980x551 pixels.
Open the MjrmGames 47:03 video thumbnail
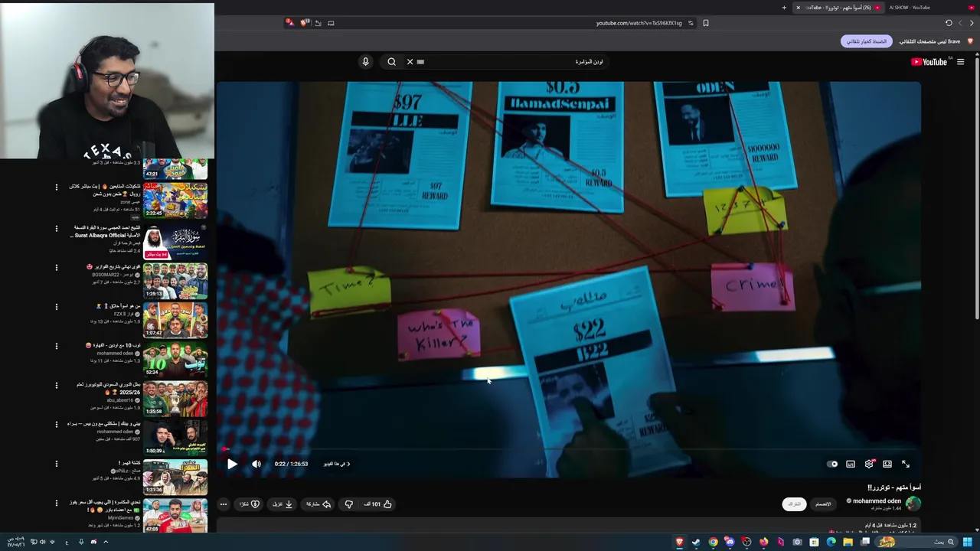175,516
